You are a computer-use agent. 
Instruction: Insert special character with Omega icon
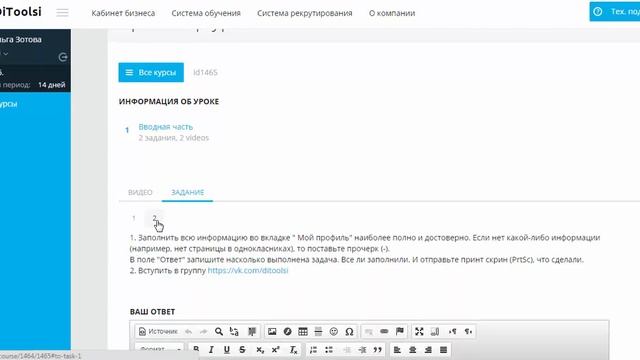tap(349, 331)
